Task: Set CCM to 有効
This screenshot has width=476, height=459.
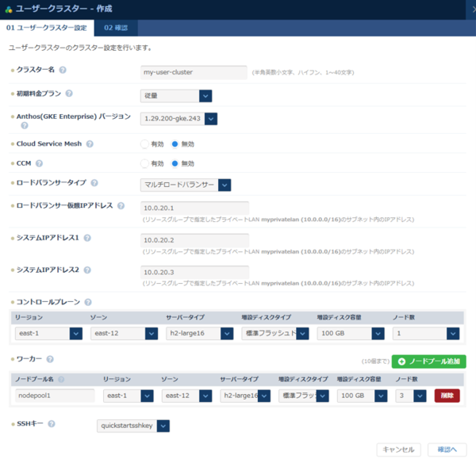Action: 144,163
